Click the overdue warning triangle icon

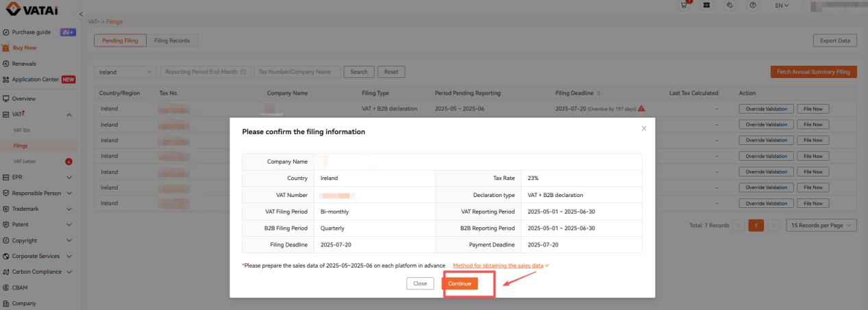tap(642, 108)
